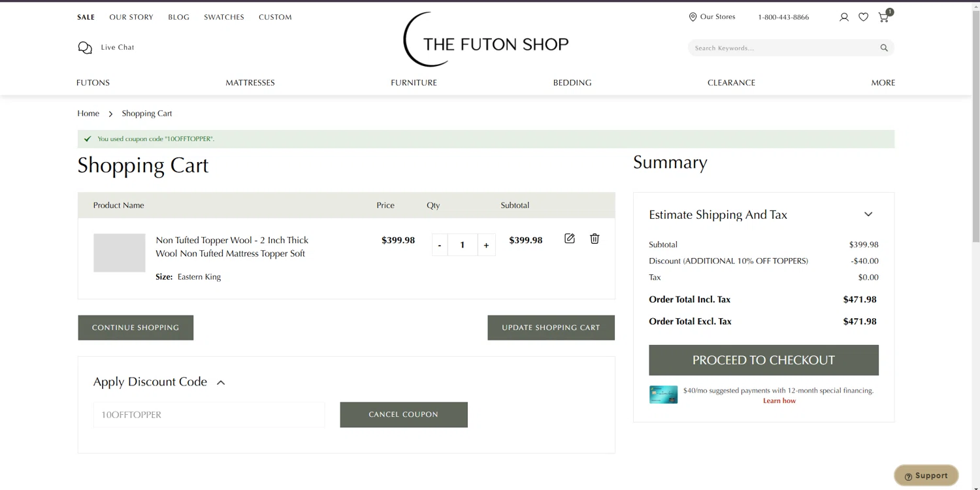Decrease quantity with the minus button
Screen dimensions: 980x490
[440, 245]
